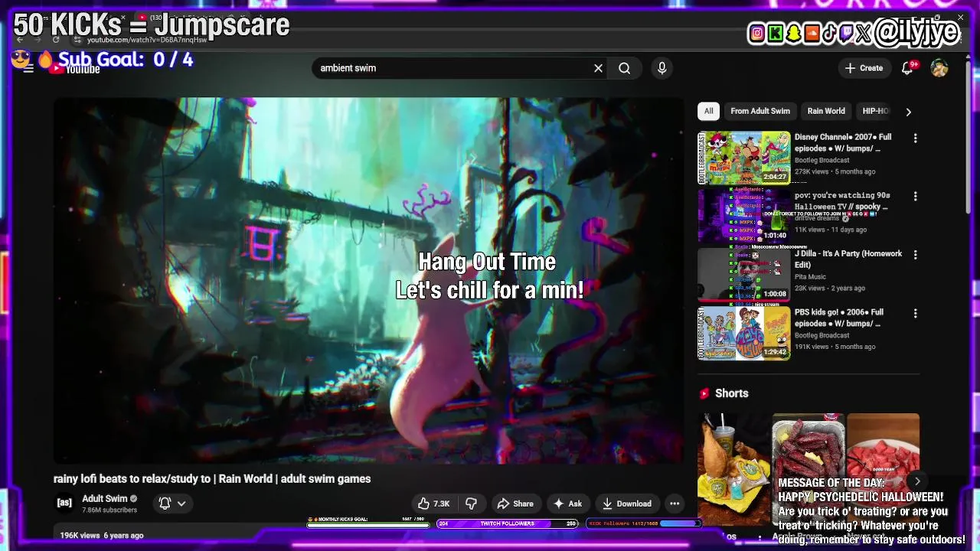This screenshot has height=551, width=980.
Task: Close the first browser tab
Action: 122,18
